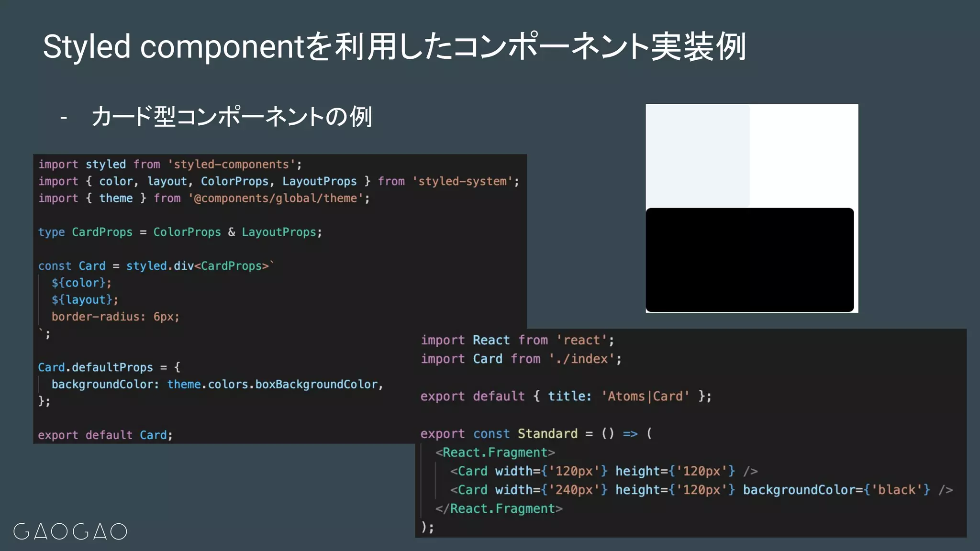Click the GAOGAO logo
The height and width of the screenshot is (551, 980).
click(x=70, y=531)
